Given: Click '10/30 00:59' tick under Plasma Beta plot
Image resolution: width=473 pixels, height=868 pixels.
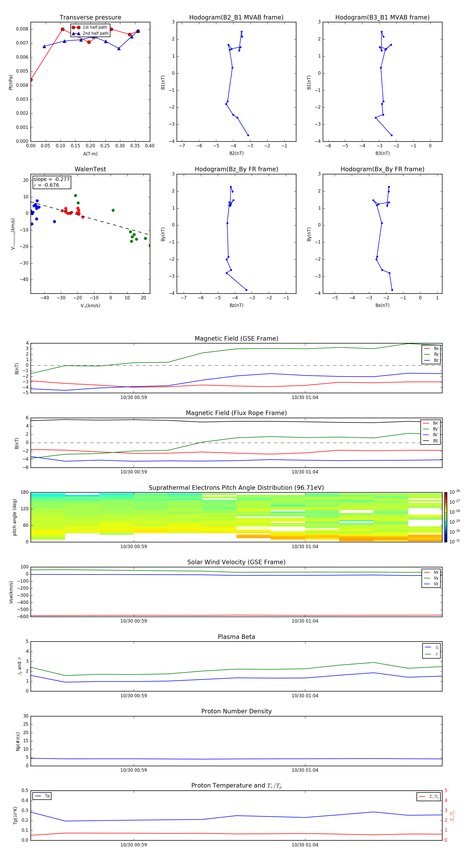Looking at the screenshot, I should pos(134,695).
